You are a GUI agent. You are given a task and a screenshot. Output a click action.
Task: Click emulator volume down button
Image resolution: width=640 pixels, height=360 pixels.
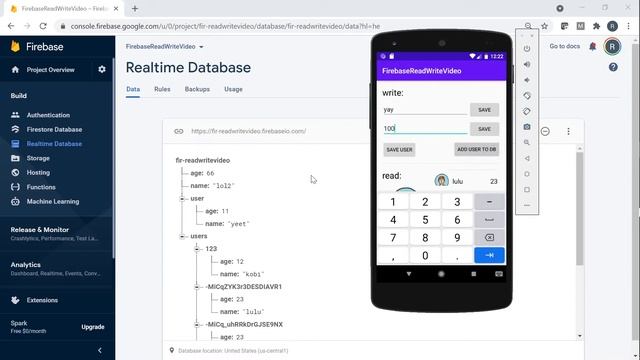tap(527, 80)
